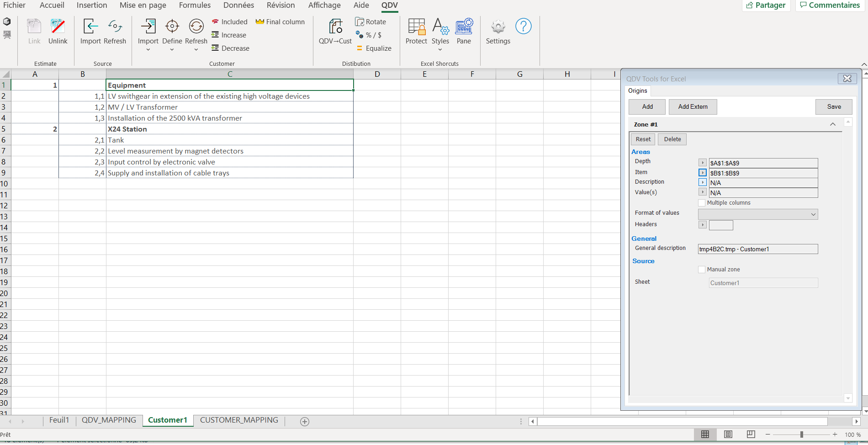Expand the Styles dropdown arrow
The height and width of the screenshot is (445, 868).
[440, 50]
